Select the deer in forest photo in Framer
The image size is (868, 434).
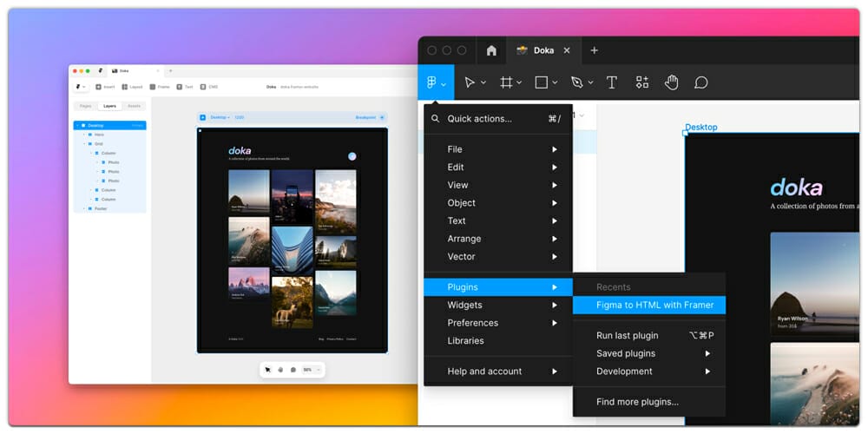pyautogui.click(x=293, y=302)
